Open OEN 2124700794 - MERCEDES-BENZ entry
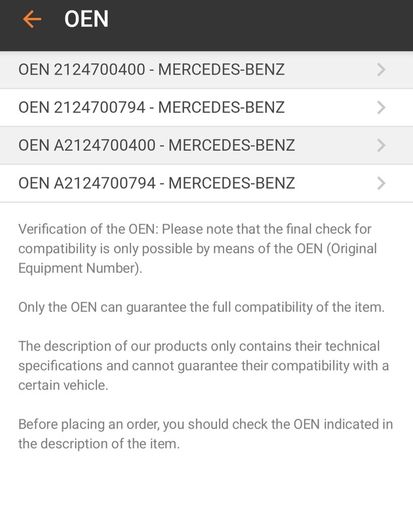 pos(206,107)
